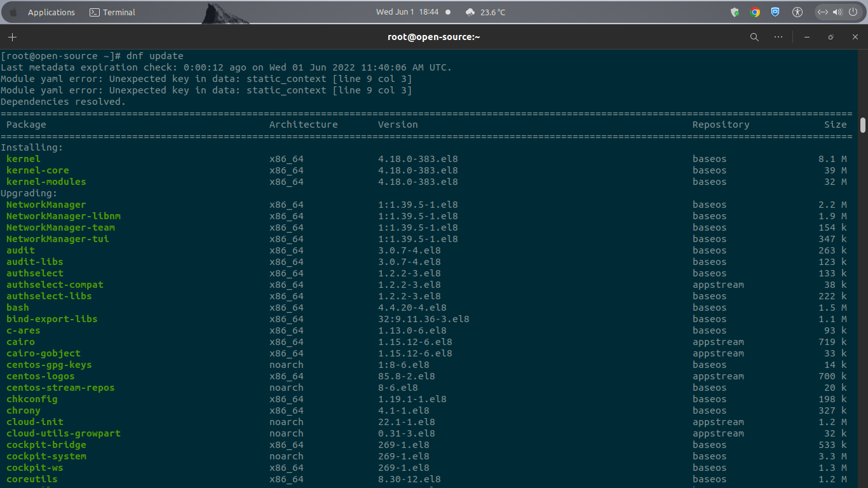Screen dimensions: 868x488
Task: Click the Repository column header
Action: pos(721,125)
